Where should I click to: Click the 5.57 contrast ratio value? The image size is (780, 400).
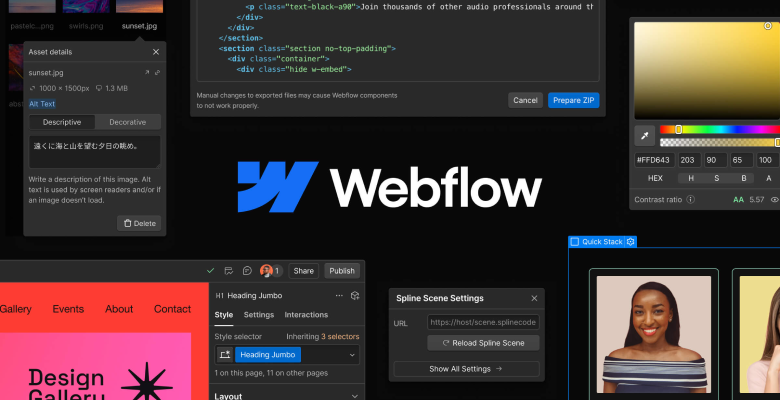(757, 200)
